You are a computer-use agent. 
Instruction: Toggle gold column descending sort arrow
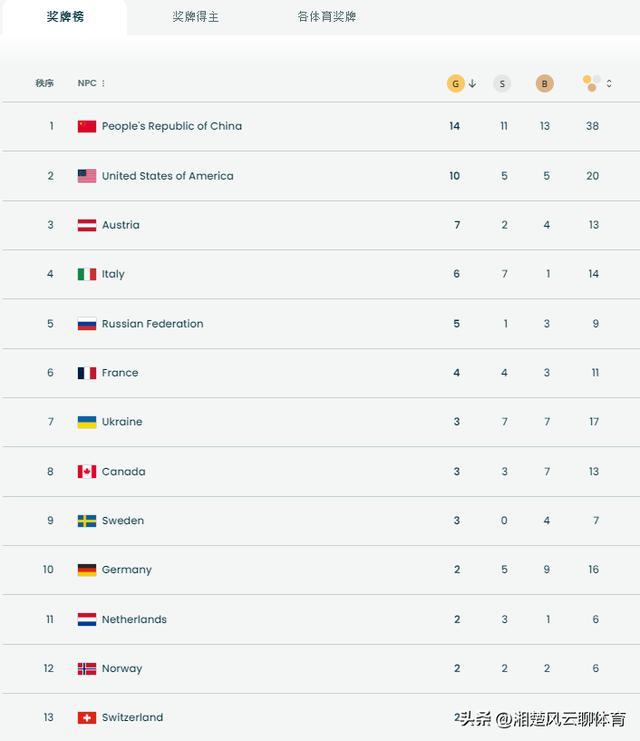[x=472, y=84]
